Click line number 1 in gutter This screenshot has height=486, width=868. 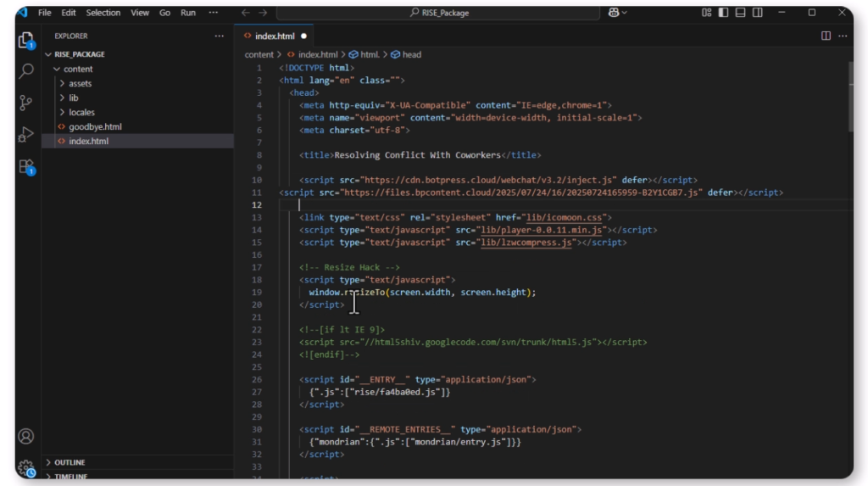[259, 68]
